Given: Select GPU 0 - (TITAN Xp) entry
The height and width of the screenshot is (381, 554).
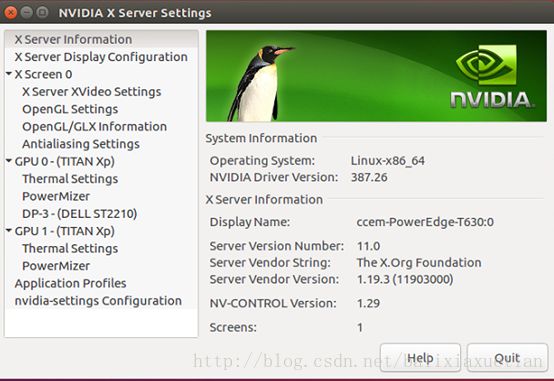Looking at the screenshot, I should tap(65, 161).
